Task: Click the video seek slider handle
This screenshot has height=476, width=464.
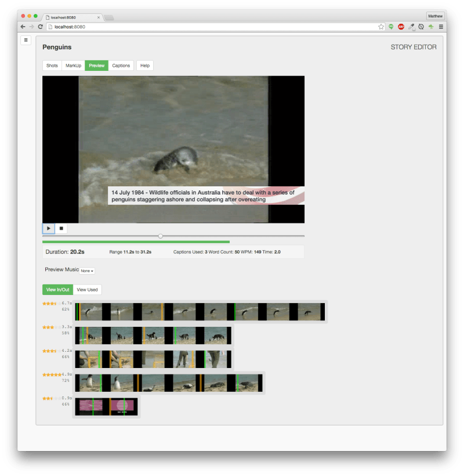Action: [161, 236]
